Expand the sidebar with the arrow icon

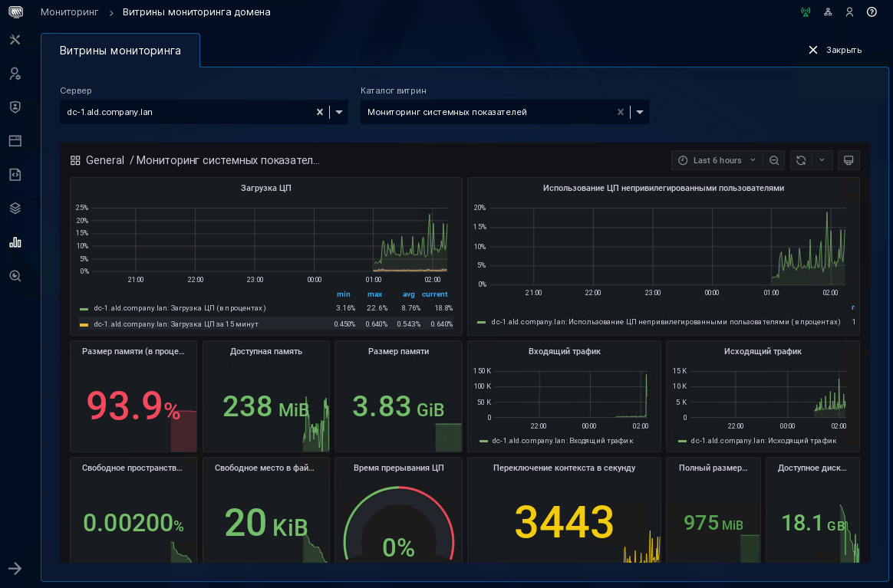[x=15, y=568]
